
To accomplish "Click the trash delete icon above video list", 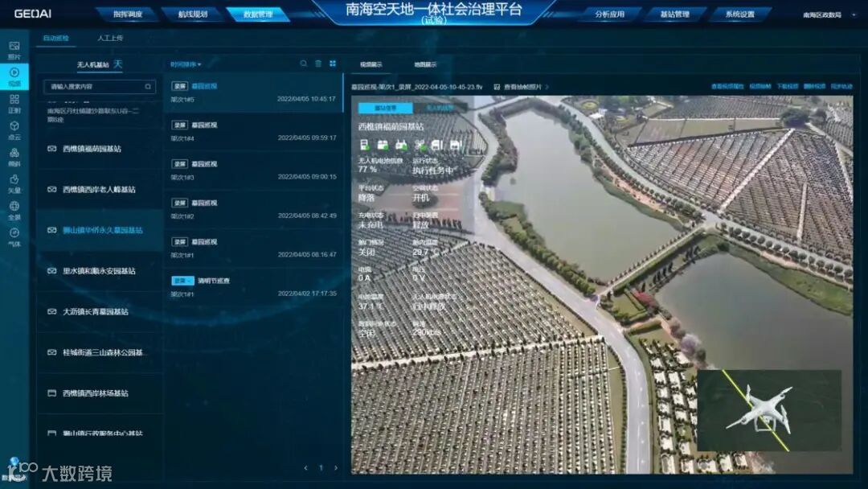I will point(318,64).
